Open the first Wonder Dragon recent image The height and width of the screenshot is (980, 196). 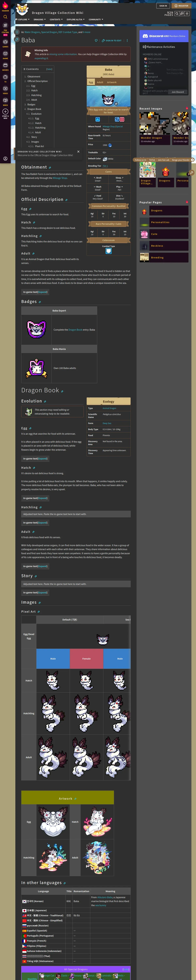[155, 123]
